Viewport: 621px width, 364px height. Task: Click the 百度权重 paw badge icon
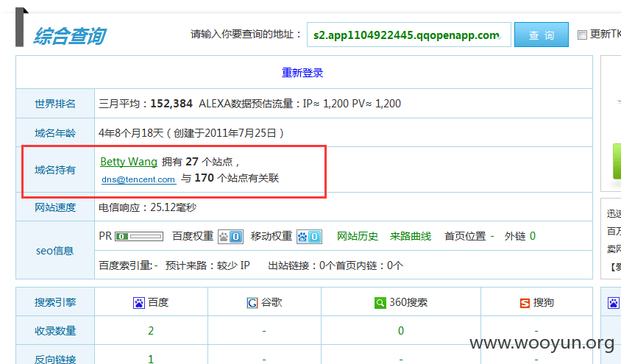click(230, 237)
